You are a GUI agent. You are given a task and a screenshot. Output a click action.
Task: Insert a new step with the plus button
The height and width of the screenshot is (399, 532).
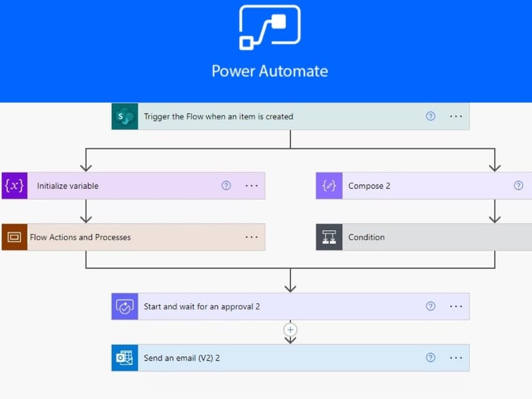(x=290, y=329)
